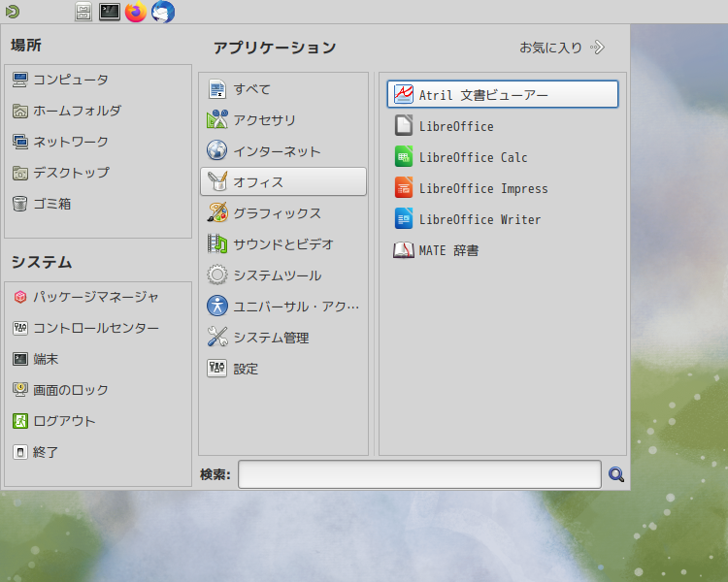Open the ユニバーサル・アクセス category
Screen dimensions: 728x582
[283, 307]
